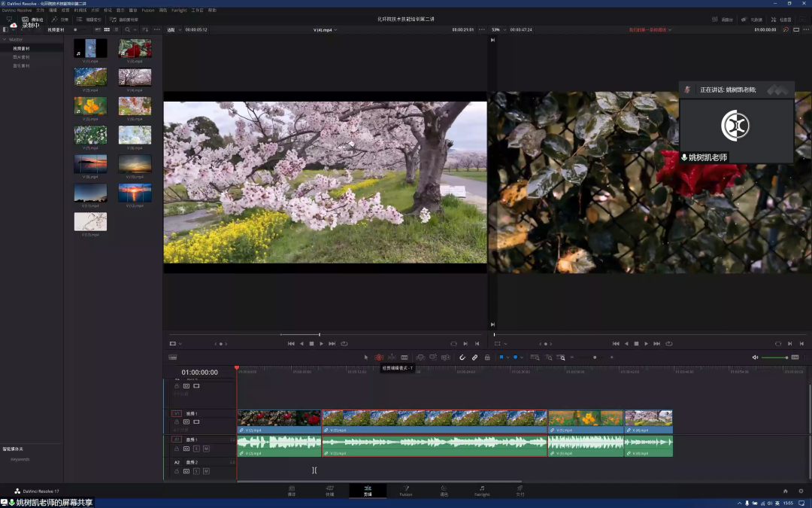Screen dimensions: 812x508
Task: Lock the video 1 track
Action: (177, 422)
